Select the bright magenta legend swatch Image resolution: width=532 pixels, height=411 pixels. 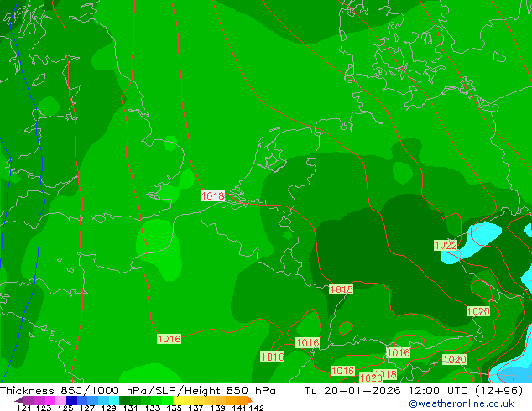click(50, 400)
